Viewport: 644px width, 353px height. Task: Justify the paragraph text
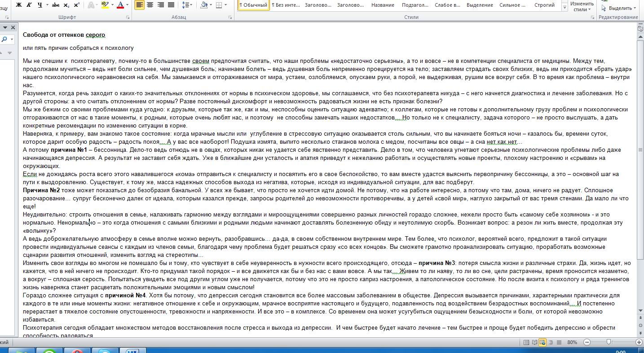pyautogui.click(x=171, y=5)
